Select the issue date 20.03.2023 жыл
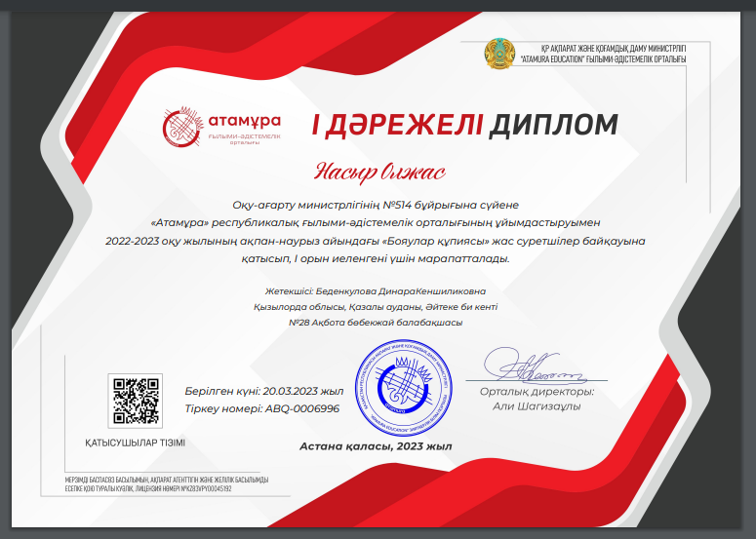The height and width of the screenshot is (539, 756). (x=263, y=391)
